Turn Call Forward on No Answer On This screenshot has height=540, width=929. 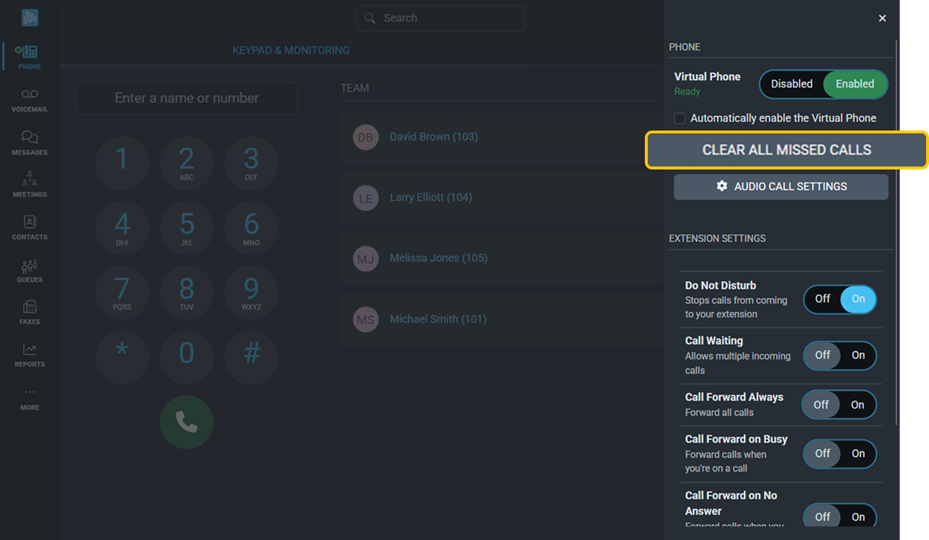click(x=858, y=517)
